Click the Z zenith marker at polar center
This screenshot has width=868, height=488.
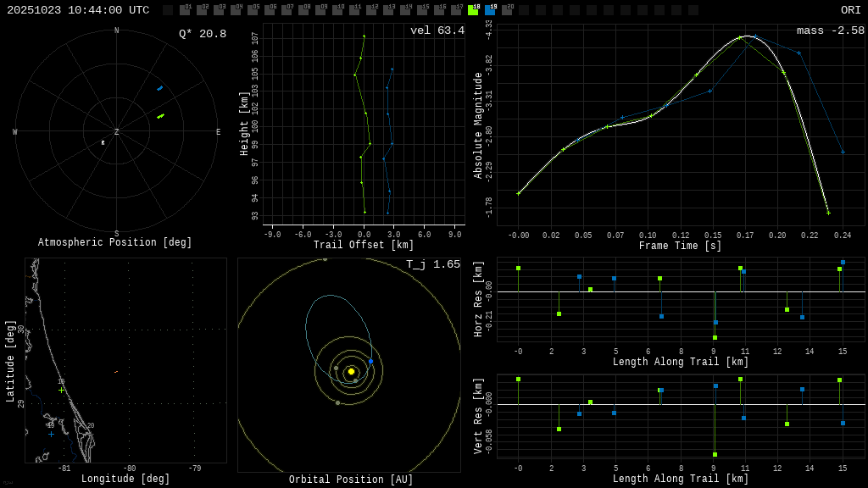[117, 132]
